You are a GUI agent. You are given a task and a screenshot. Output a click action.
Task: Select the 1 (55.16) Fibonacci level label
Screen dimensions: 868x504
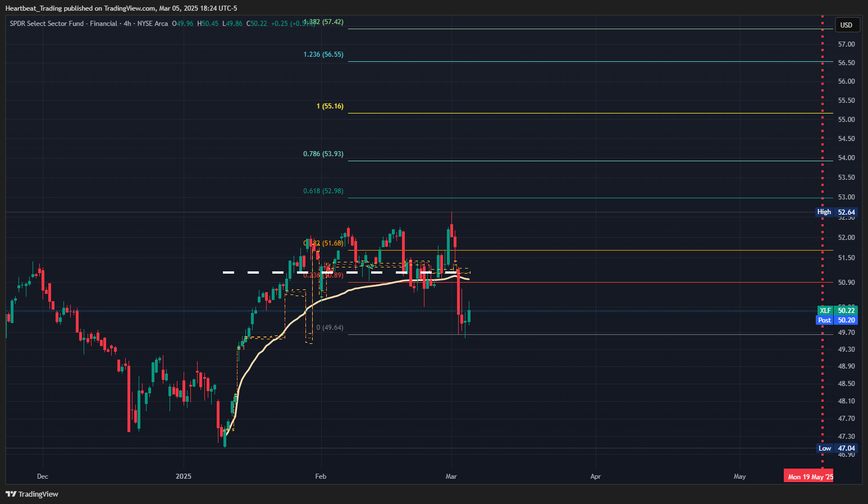pyautogui.click(x=330, y=106)
